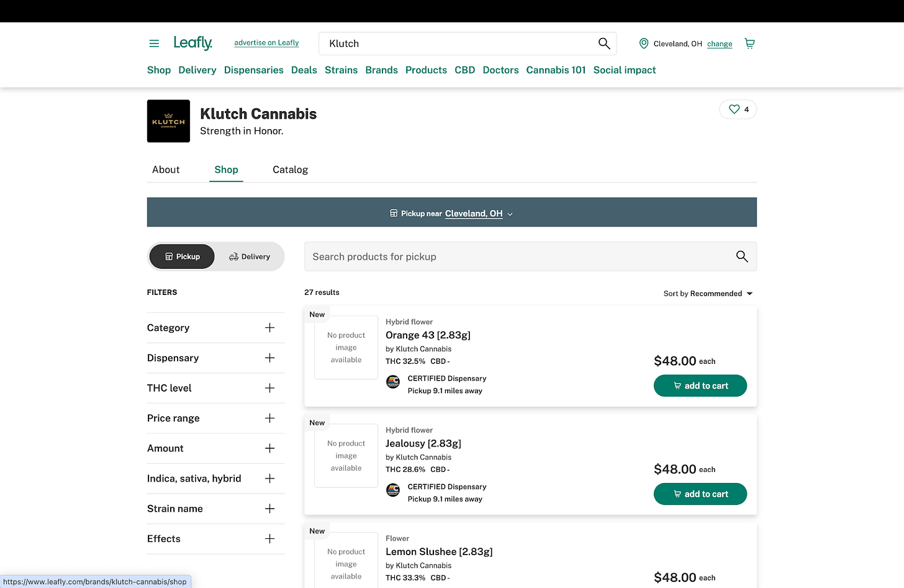Viewport: 904px width, 588px height.
Task: Open Strains navigation item
Action: (x=341, y=70)
